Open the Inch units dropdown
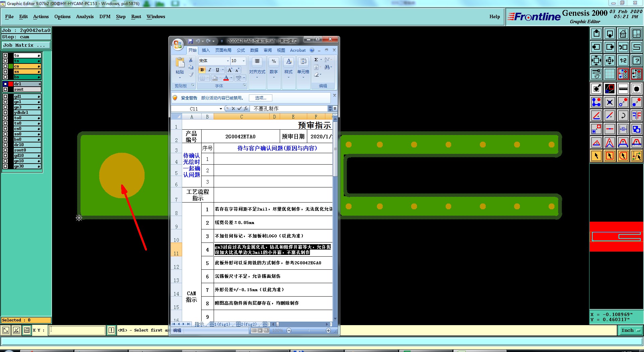Screen dimensions: 644x352 coord(630,331)
